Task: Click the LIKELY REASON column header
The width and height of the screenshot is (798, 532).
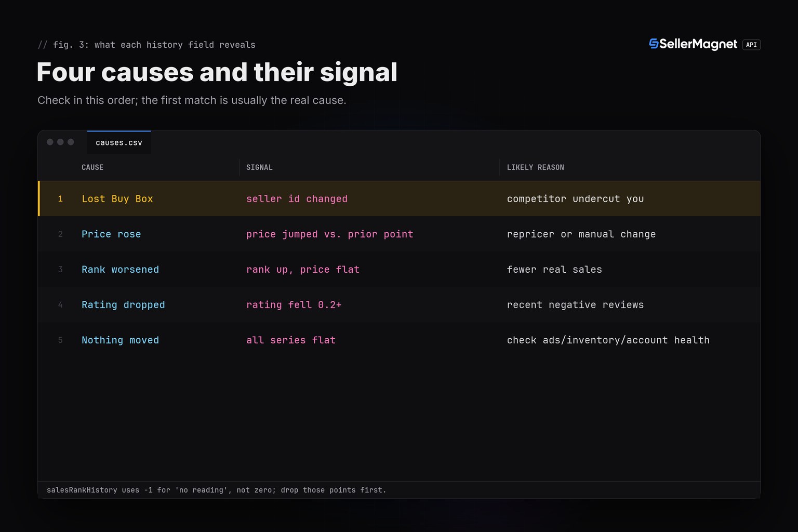Action: pos(536,167)
